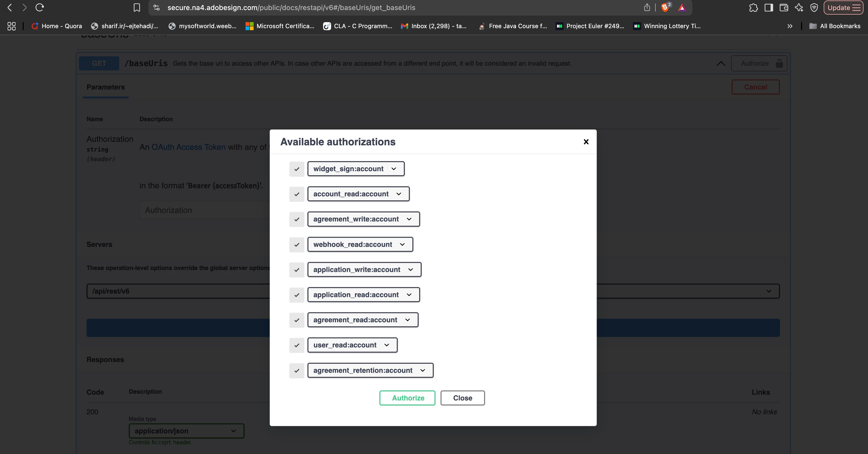868x454 pixels.
Task: Click the browser address bar URL
Action: pos(291,7)
